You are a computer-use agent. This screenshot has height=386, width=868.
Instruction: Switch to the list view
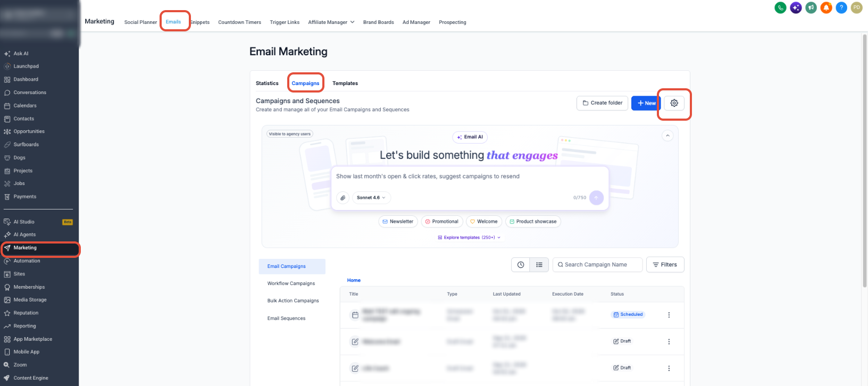(539, 265)
